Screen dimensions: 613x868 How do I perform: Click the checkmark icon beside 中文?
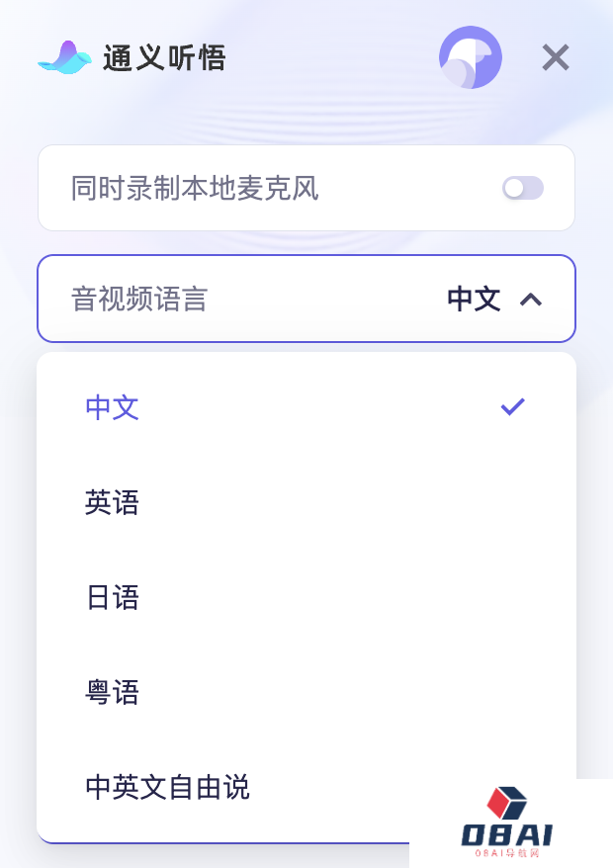coord(512,406)
